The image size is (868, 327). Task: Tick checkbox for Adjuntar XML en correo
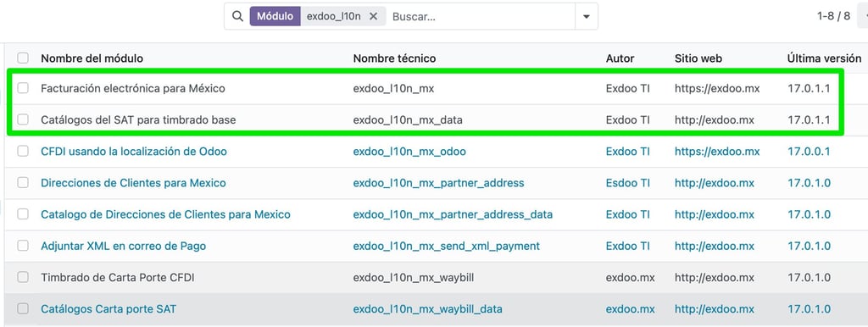23,246
